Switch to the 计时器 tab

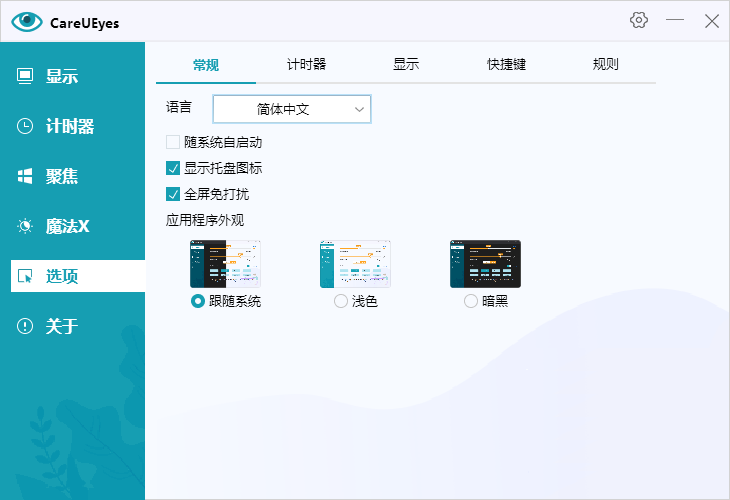tap(306, 65)
